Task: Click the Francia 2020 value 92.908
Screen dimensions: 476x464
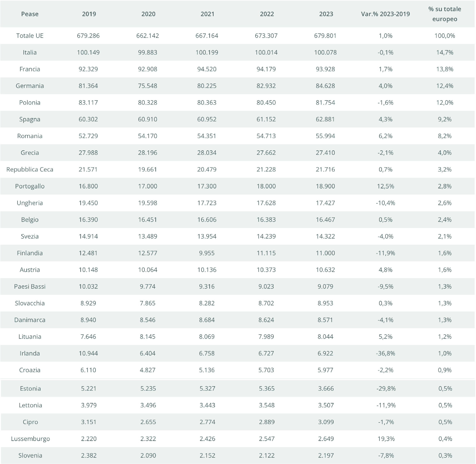Action: coord(148,69)
